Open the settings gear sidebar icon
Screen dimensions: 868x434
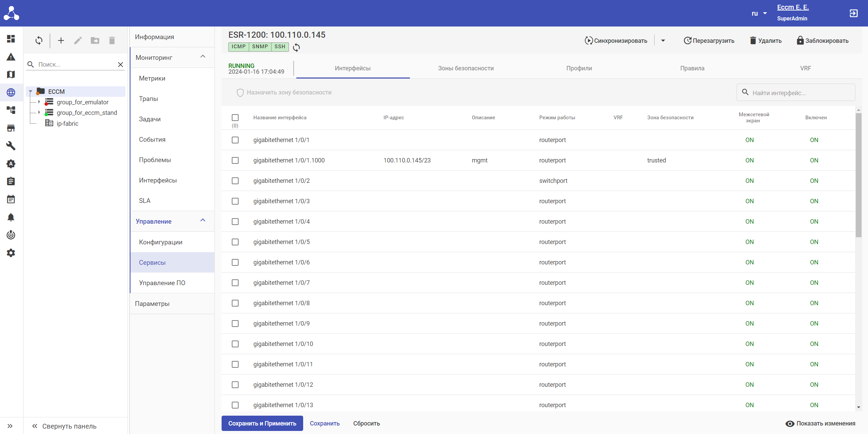[11, 253]
